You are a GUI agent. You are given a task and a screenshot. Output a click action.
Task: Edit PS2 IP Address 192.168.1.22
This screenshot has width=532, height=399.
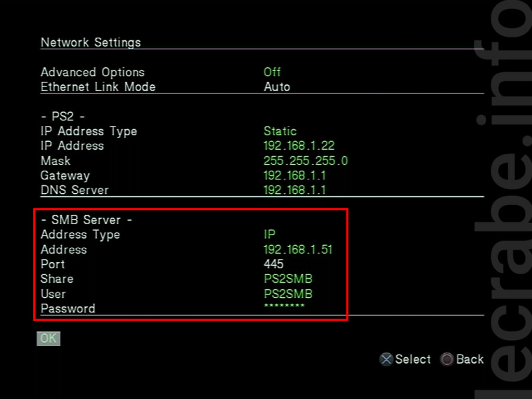point(299,146)
